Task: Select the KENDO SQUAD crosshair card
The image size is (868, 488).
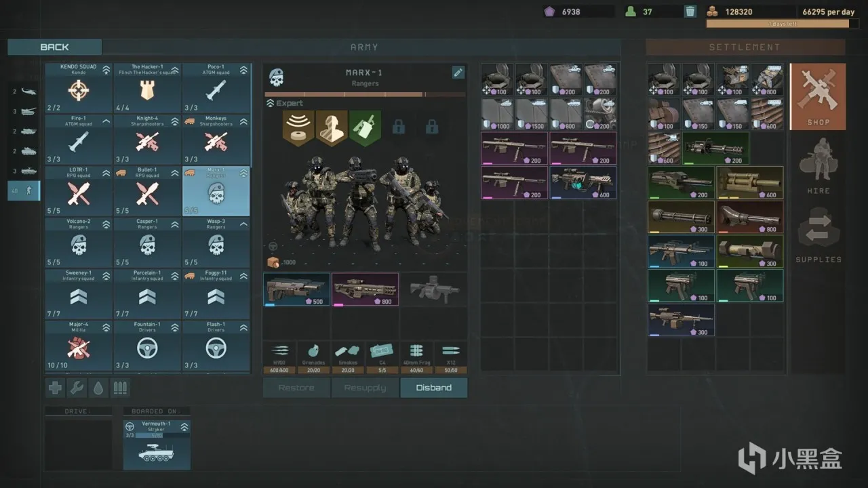Action: (x=79, y=88)
